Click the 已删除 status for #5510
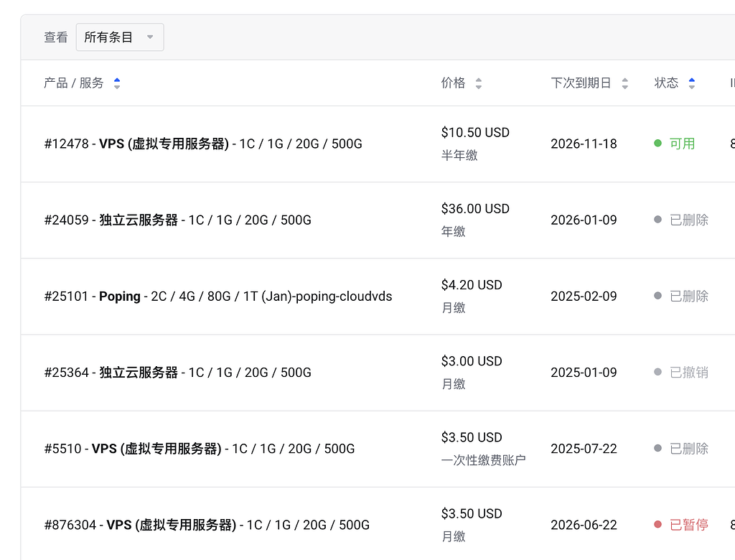 688,449
